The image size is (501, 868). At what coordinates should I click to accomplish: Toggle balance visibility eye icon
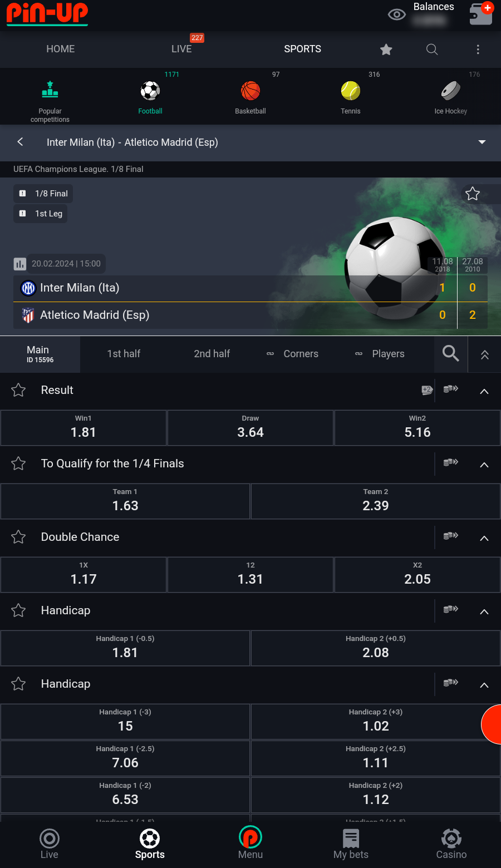[396, 14]
